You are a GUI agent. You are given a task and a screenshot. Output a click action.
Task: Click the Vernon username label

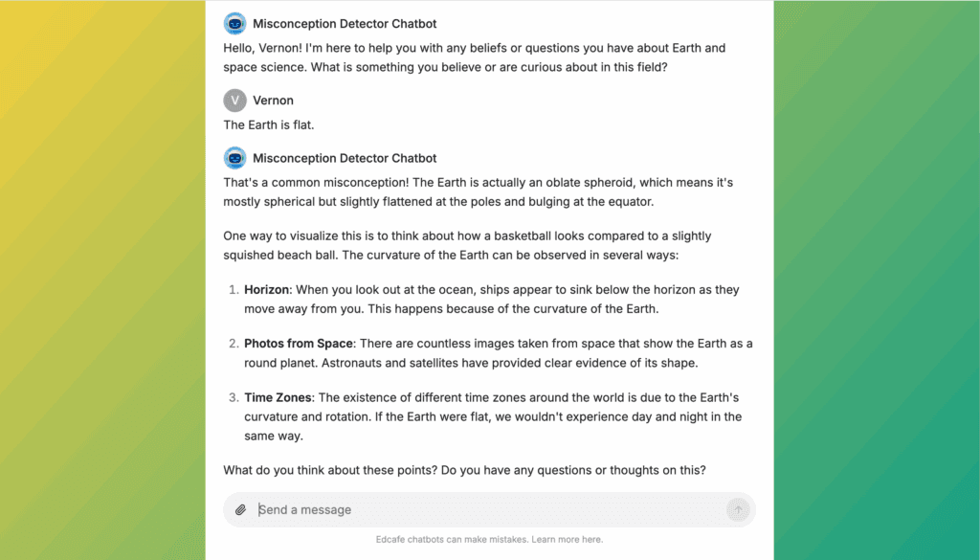pos(273,100)
